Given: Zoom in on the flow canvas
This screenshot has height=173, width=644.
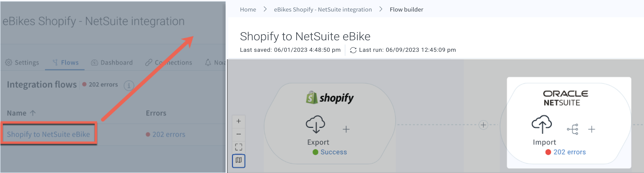Looking at the screenshot, I should coord(238,121).
